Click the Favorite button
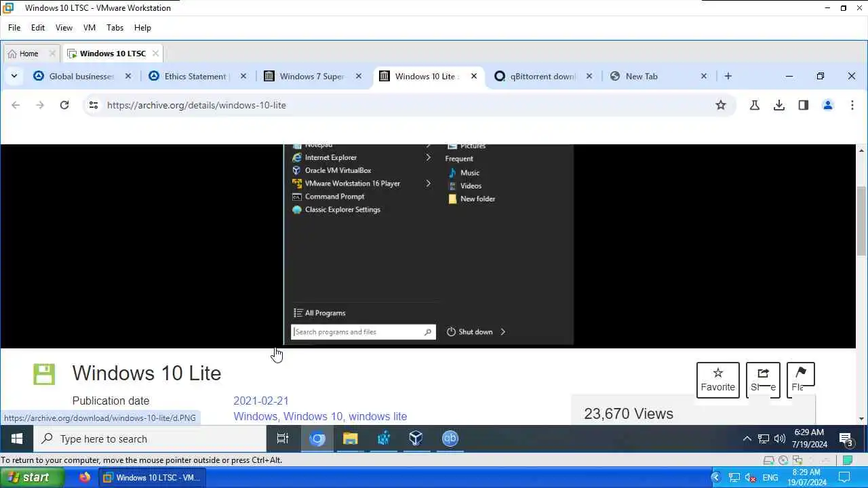 coord(718,380)
